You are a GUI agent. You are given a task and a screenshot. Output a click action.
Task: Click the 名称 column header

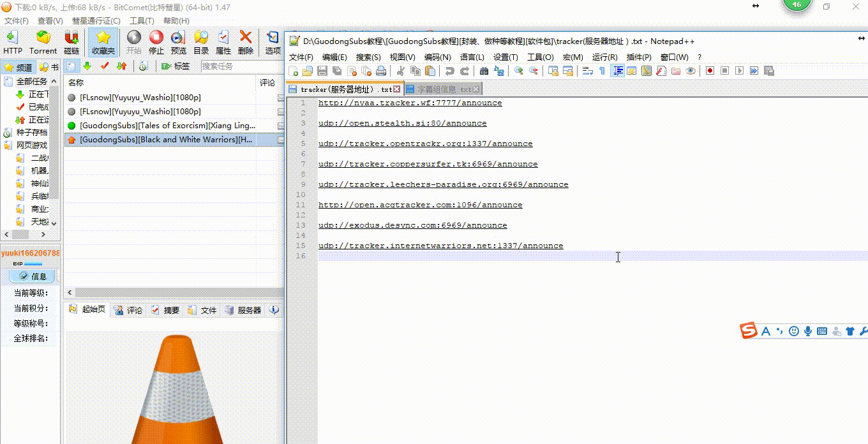160,83
